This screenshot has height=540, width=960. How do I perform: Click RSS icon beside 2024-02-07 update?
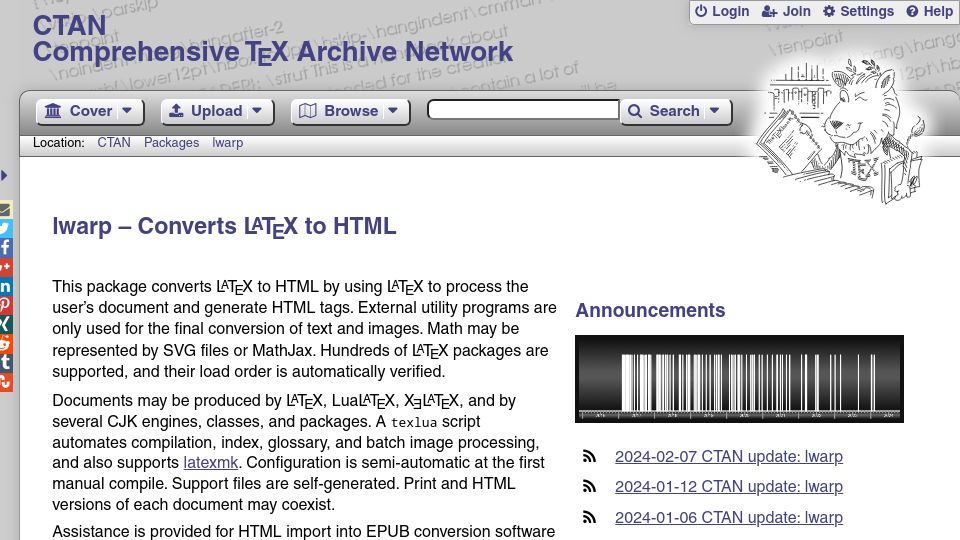point(589,456)
